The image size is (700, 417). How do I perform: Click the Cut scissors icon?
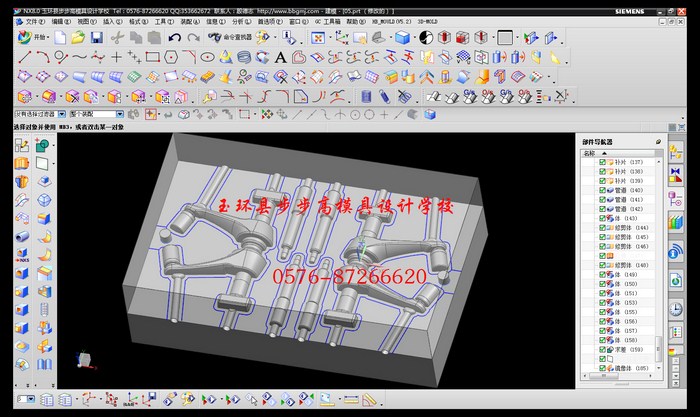click(117, 37)
